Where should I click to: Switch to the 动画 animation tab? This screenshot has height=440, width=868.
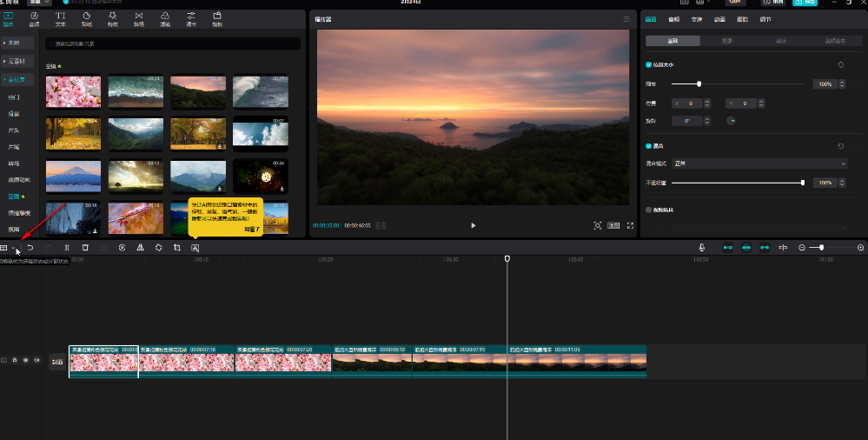click(x=719, y=18)
